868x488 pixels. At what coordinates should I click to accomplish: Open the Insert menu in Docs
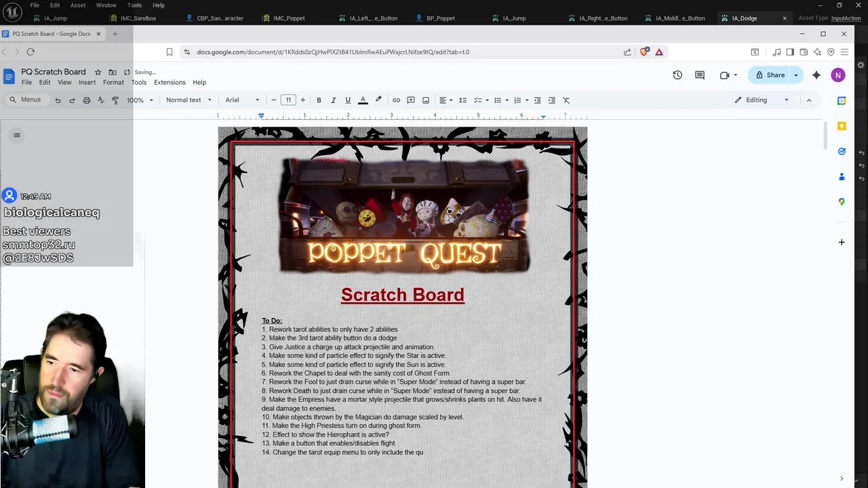click(x=87, y=83)
